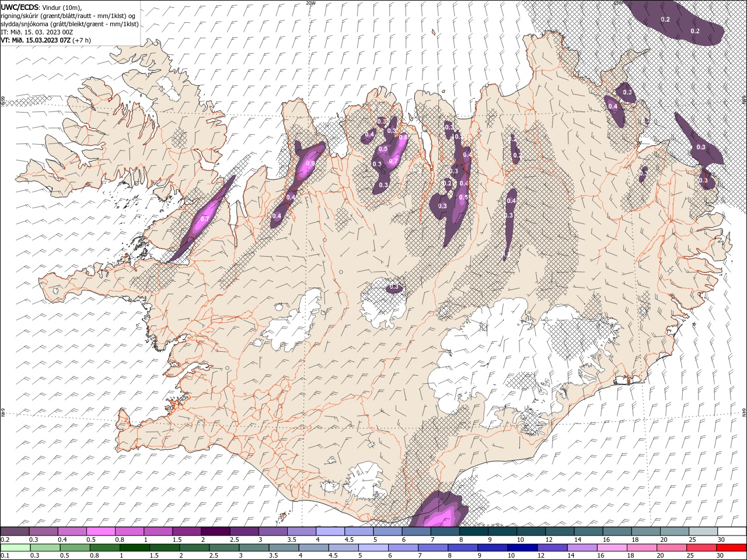
Task: Pick the lower legend green swatch starting at 0.5
Action: click(75, 548)
